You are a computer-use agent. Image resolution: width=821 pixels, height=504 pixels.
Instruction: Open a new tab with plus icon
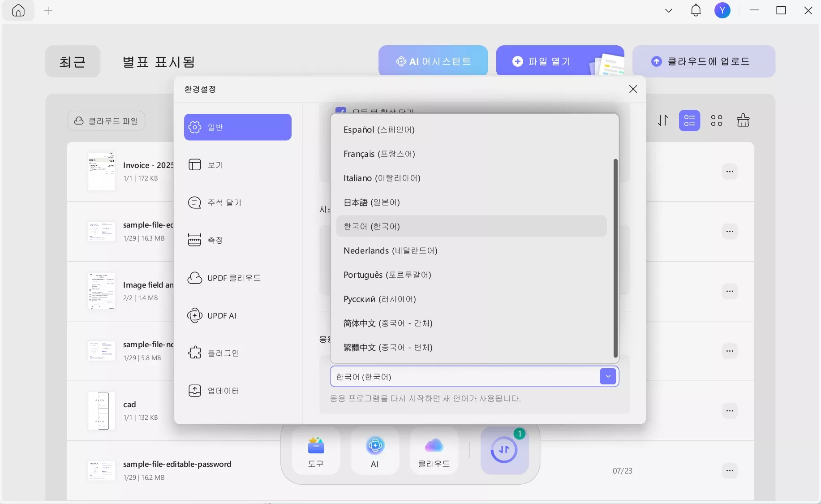pos(48,11)
